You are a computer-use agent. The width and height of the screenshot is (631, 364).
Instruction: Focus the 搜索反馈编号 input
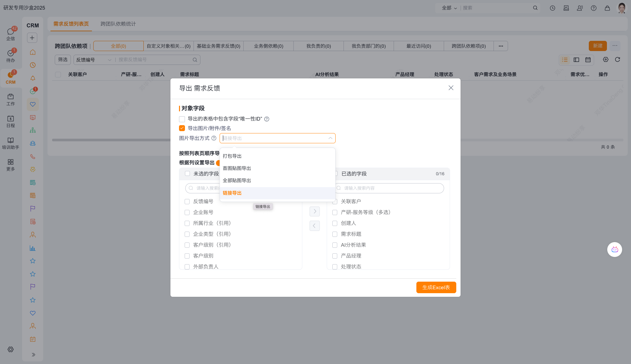coord(154,60)
